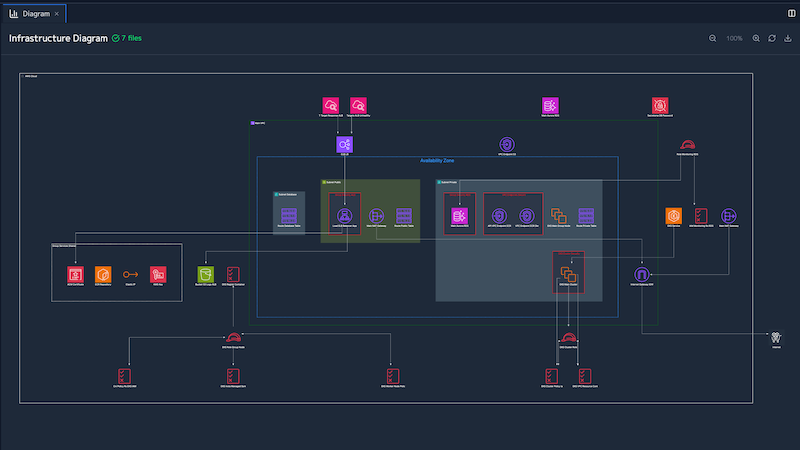Select the KMS key node
The height and width of the screenshot is (450, 800).
[157, 273]
